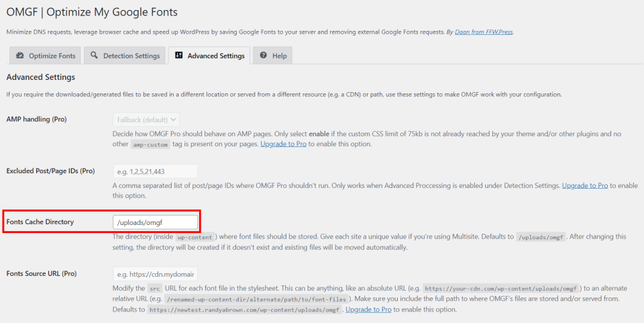
Task: Focus the Fonts Cache Directory text field
Action: click(x=155, y=222)
